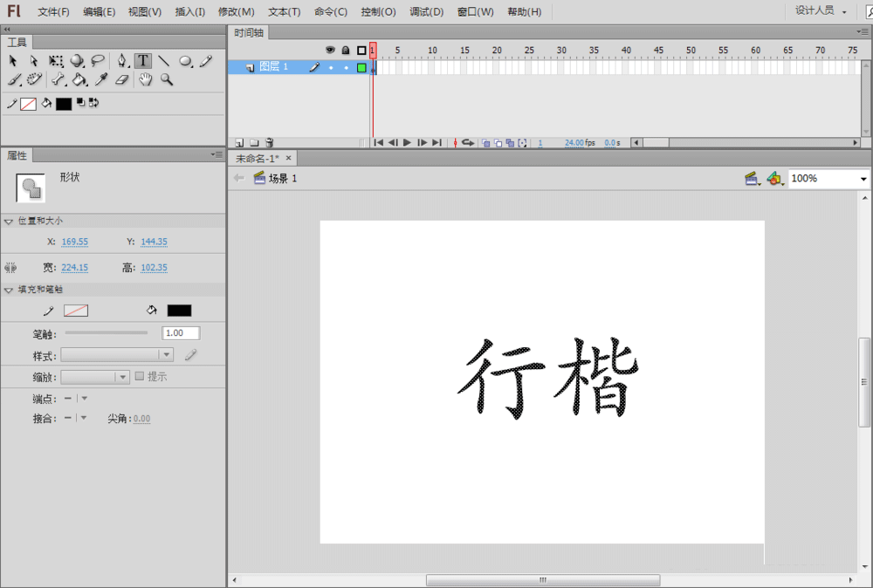
Task: Open the 100% zoom dropdown
Action: pos(863,179)
